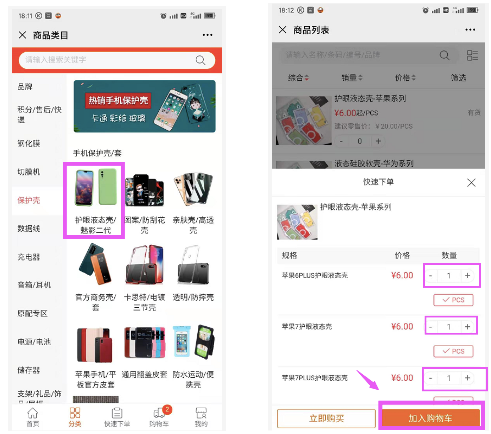491x434 pixels.
Task: Decrease quantity of Apple 7PLUS case
Action: point(430,378)
